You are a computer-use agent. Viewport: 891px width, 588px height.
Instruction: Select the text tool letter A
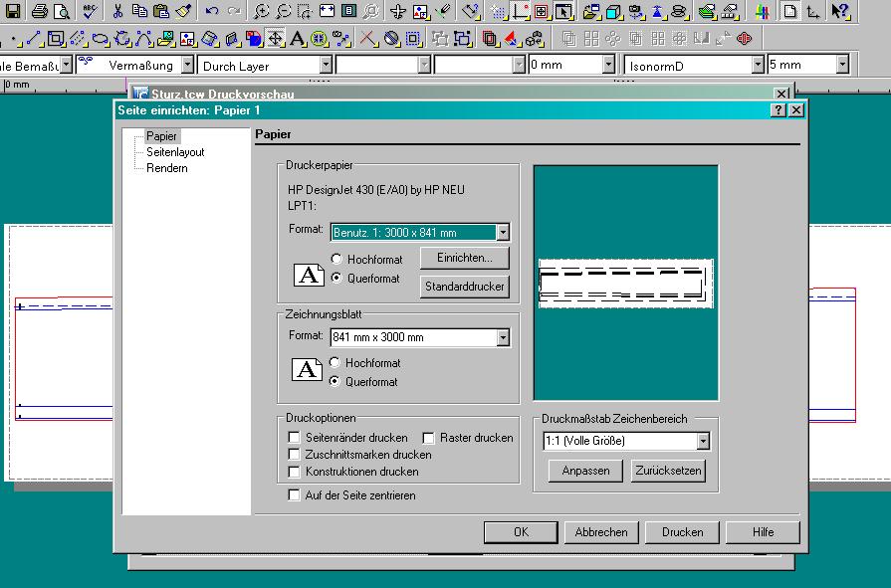pyautogui.click(x=297, y=39)
